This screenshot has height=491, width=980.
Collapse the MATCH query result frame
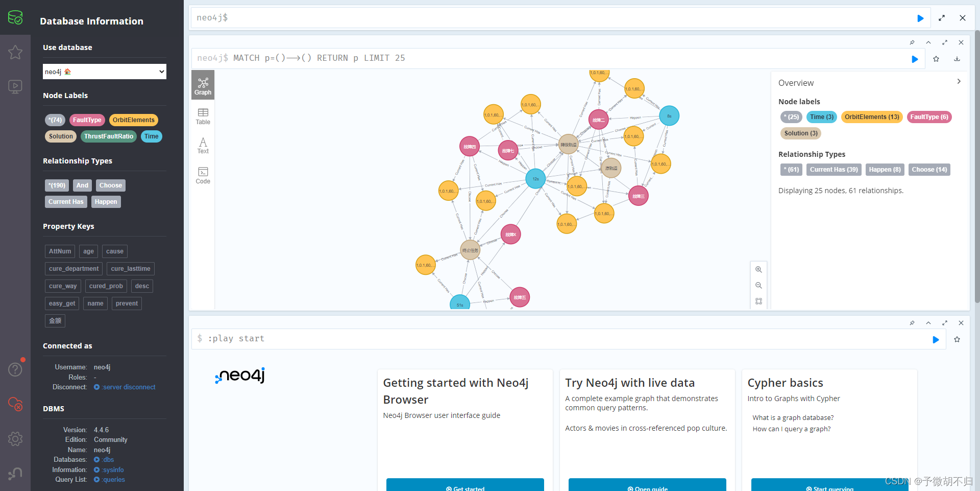coord(928,42)
